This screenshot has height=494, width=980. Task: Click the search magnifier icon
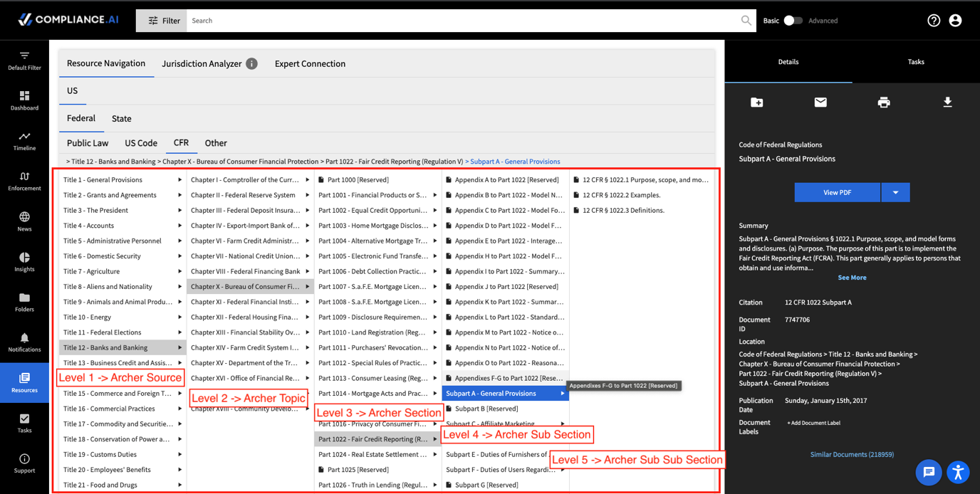click(x=746, y=21)
